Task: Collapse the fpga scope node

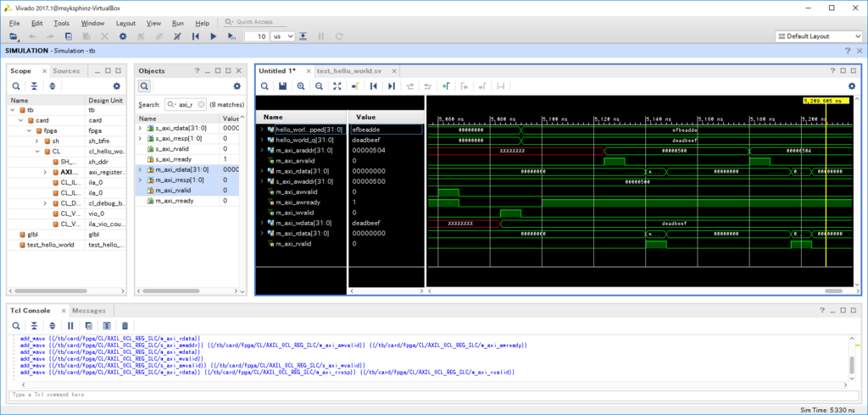Action: pyautogui.click(x=30, y=130)
